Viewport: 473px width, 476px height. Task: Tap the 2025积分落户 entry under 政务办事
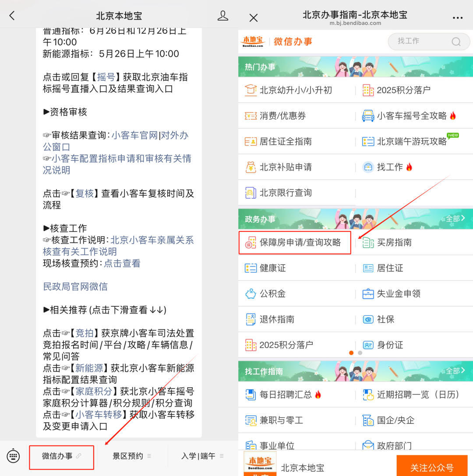click(x=297, y=345)
